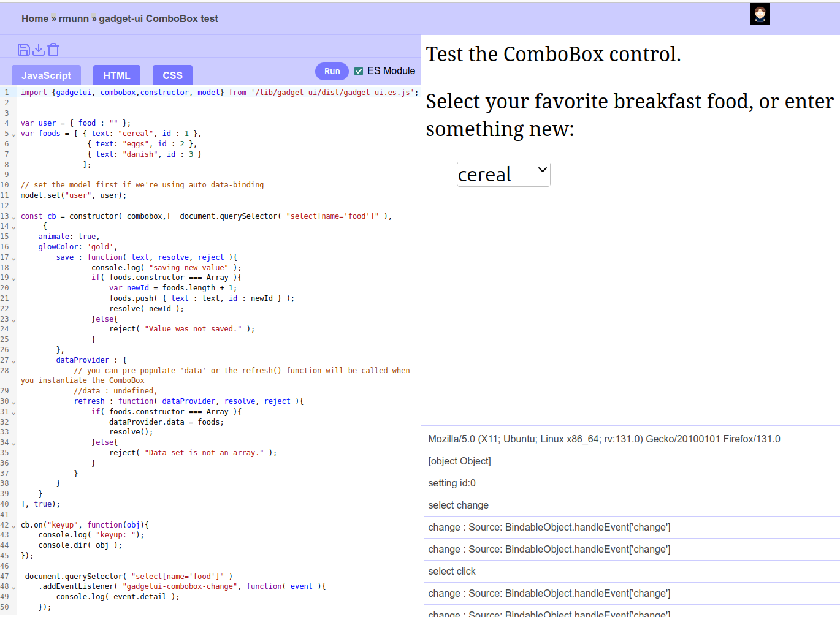
Task: Click the cereal text field of the combo box
Action: (x=495, y=175)
